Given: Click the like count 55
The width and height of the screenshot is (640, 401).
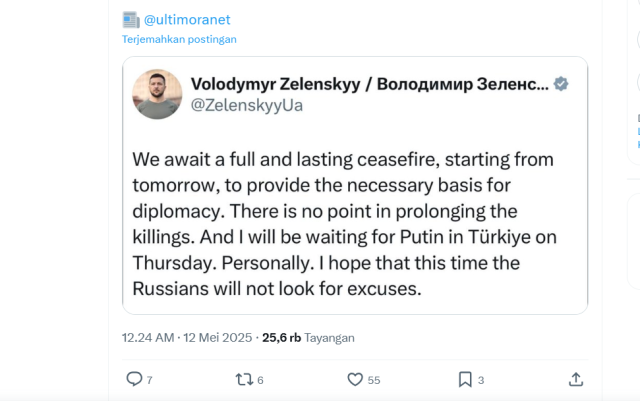Looking at the screenshot, I should point(374,380).
